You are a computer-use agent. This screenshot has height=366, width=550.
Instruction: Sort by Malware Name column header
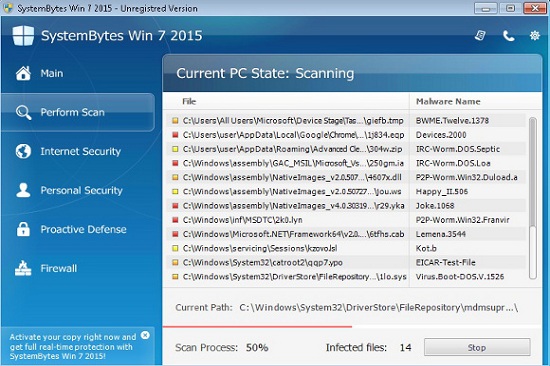tap(448, 101)
